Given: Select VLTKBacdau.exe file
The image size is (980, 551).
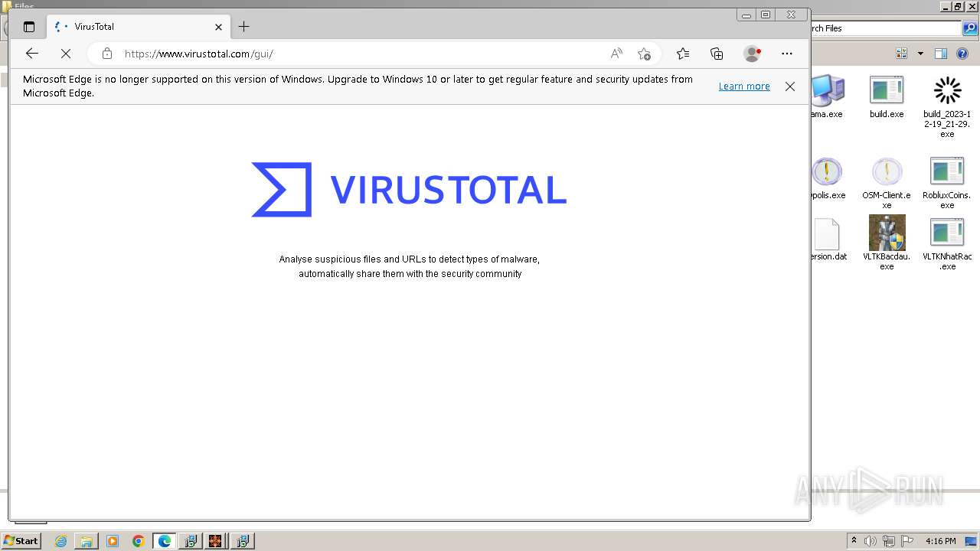Looking at the screenshot, I should click(887, 243).
